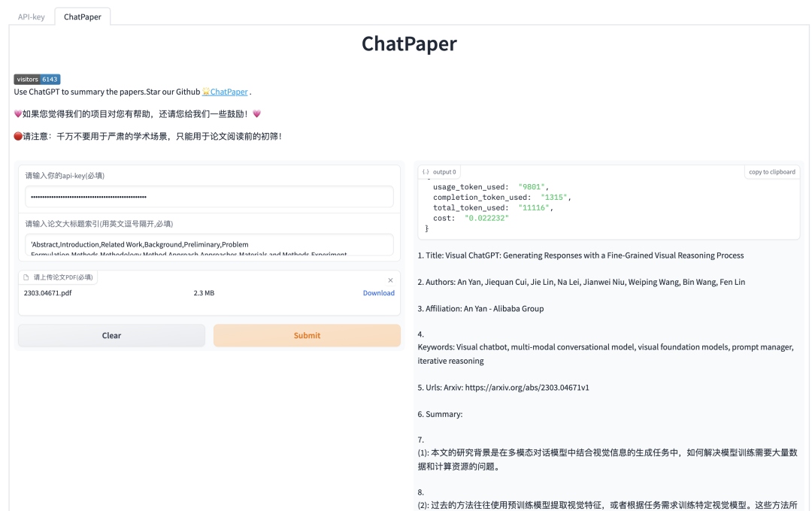The height and width of the screenshot is (511, 812).
Task: Click the 2303.04671.pdf file name
Action: [47, 293]
